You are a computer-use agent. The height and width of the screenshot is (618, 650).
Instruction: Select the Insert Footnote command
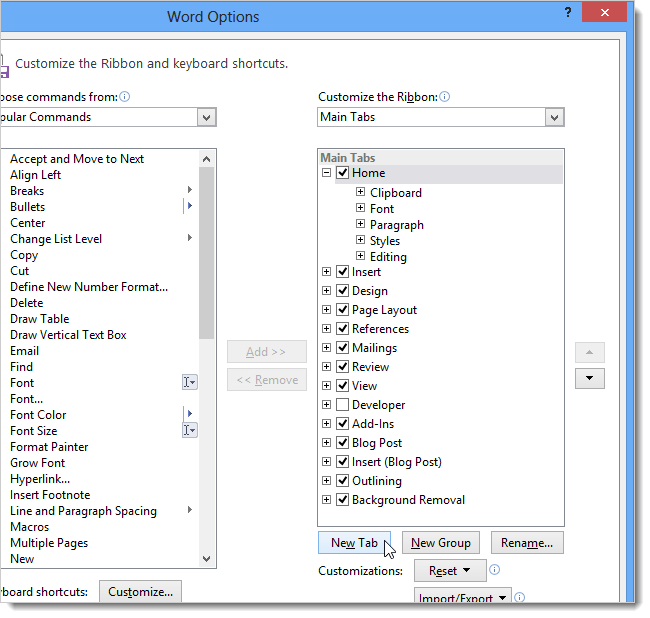point(50,495)
